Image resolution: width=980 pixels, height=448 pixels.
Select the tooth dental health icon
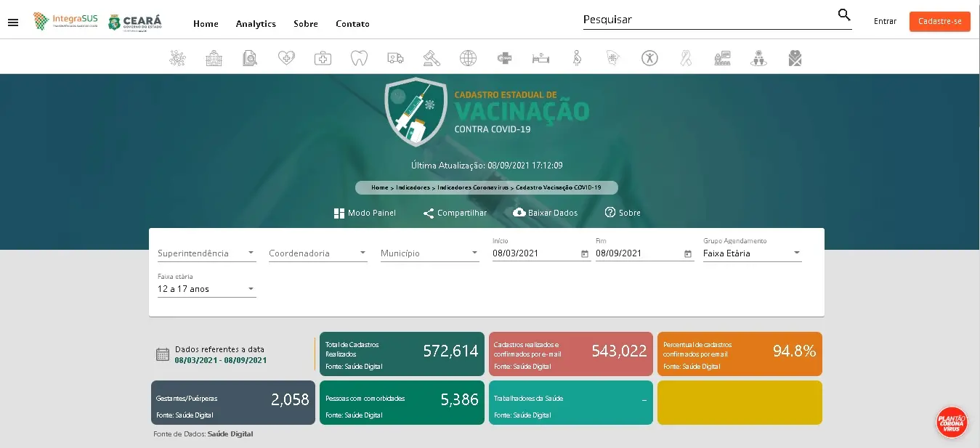[359, 58]
